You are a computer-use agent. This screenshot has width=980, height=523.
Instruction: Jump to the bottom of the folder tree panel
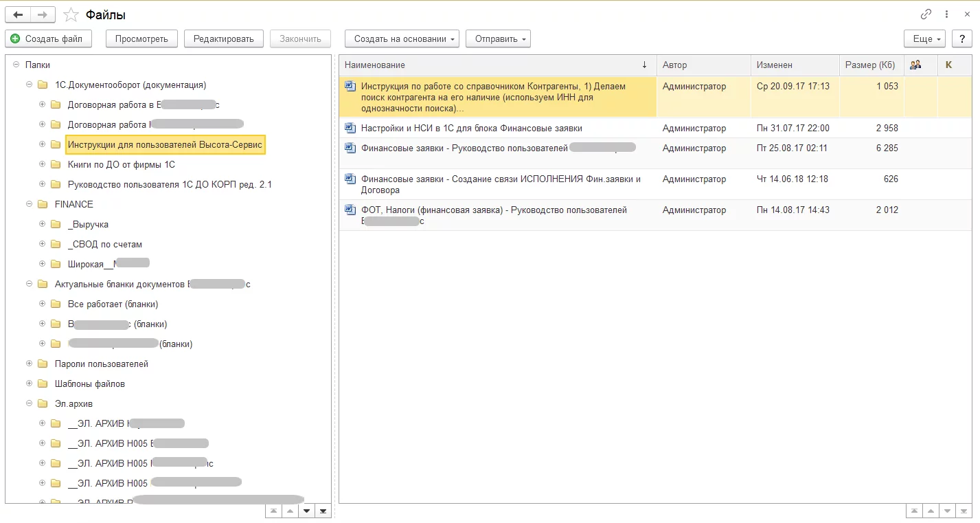pyautogui.click(x=323, y=511)
